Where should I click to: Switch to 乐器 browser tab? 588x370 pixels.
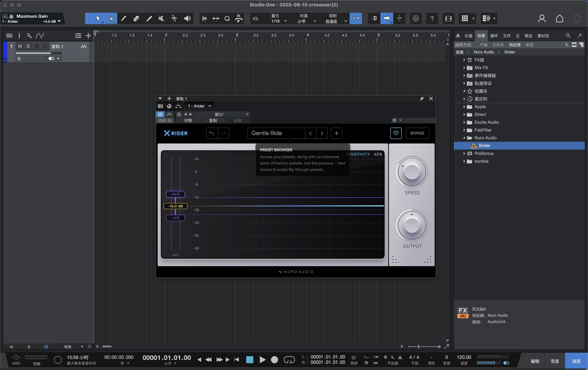pyautogui.click(x=469, y=36)
